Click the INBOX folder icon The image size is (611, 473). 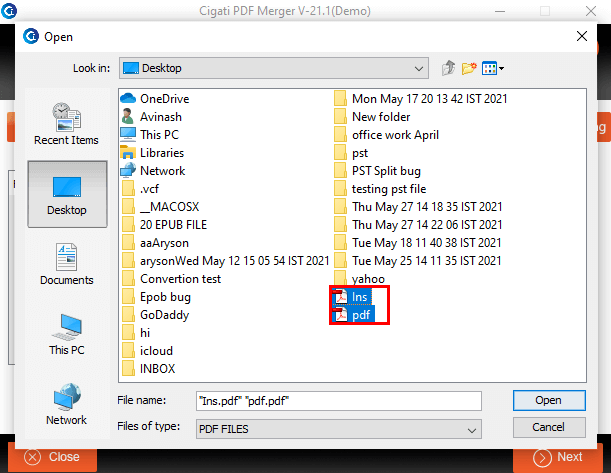point(128,369)
